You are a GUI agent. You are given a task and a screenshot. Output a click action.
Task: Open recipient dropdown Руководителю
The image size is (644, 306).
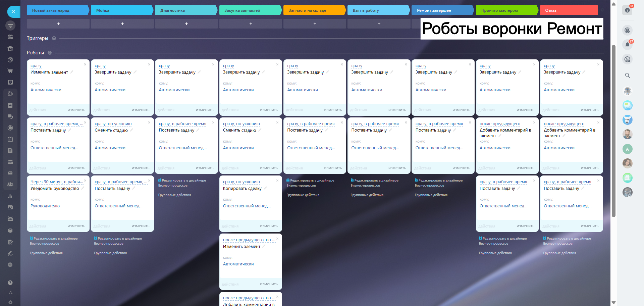click(x=45, y=206)
